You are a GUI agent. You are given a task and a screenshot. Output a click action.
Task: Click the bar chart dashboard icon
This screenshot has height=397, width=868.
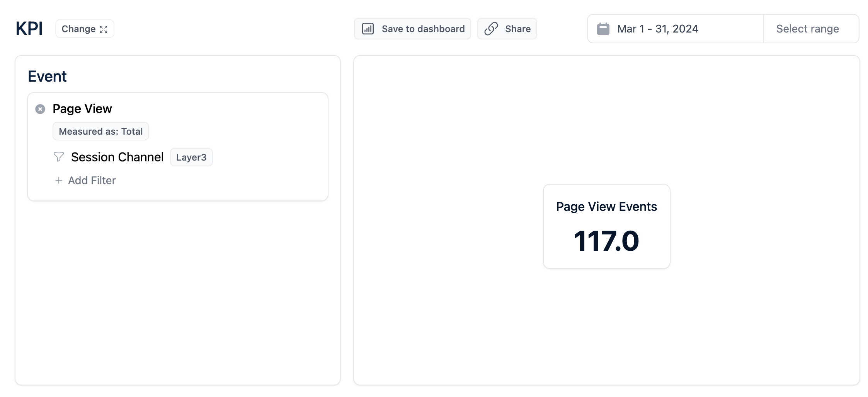point(368,29)
